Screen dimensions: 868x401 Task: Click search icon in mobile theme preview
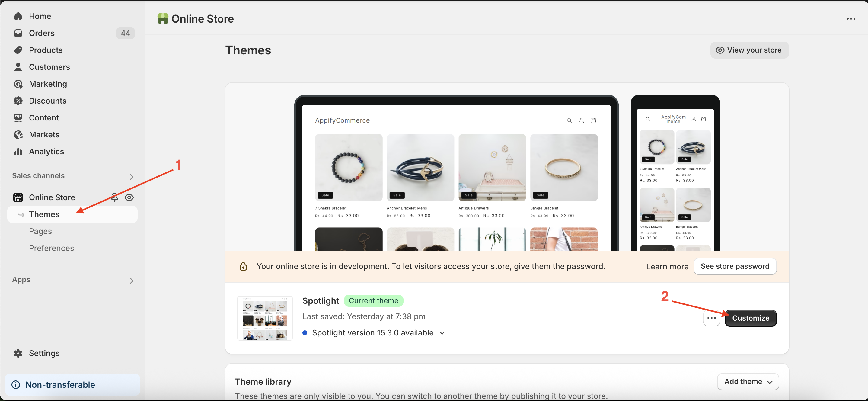[x=648, y=119]
